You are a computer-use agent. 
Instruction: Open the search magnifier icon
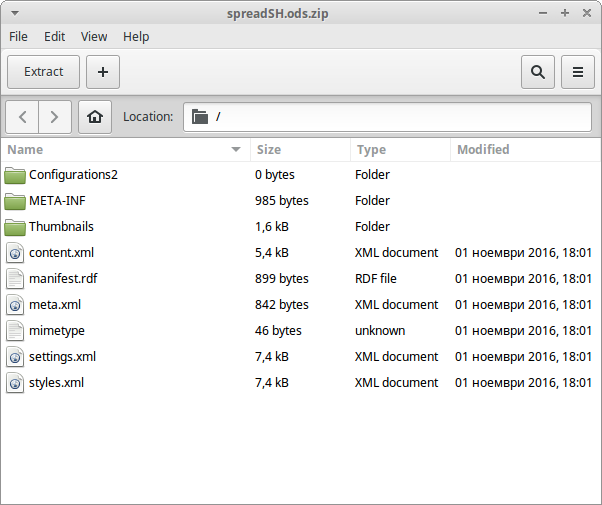tap(538, 72)
